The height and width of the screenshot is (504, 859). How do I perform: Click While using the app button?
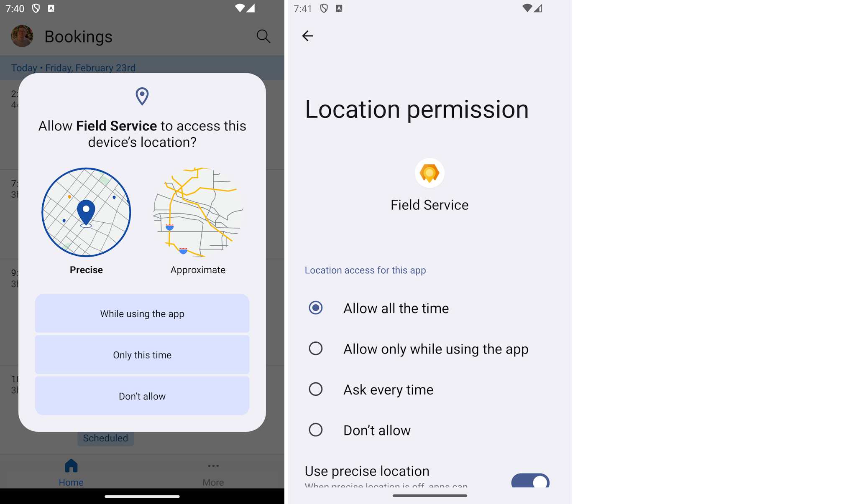pos(142,313)
